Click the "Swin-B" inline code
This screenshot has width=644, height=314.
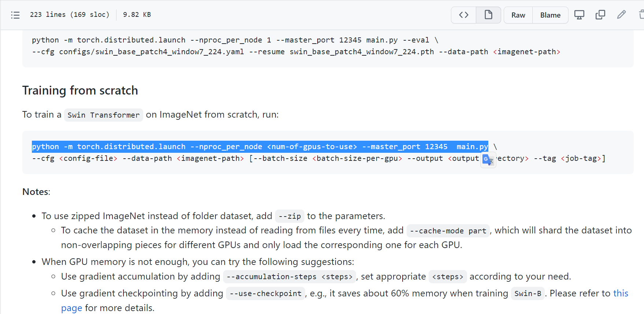(x=528, y=293)
